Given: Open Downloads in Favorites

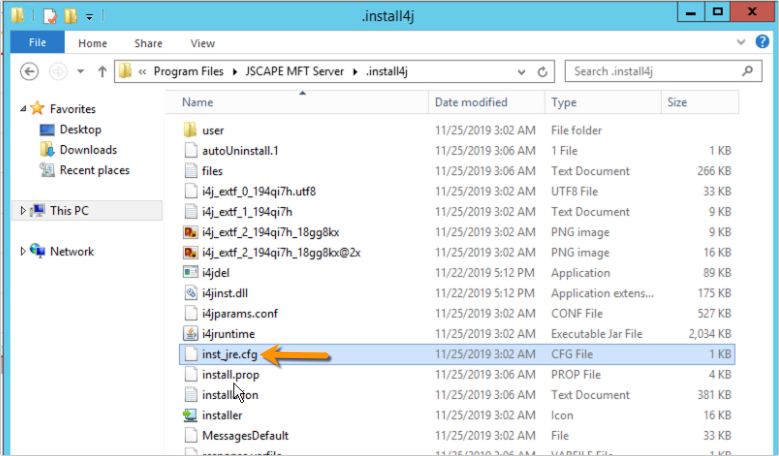Looking at the screenshot, I should [88, 150].
